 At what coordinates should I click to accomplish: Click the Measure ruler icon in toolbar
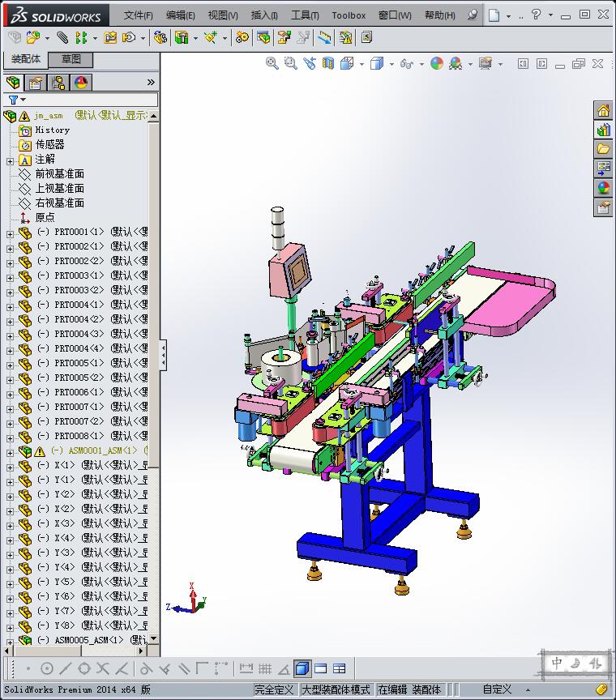(325, 37)
